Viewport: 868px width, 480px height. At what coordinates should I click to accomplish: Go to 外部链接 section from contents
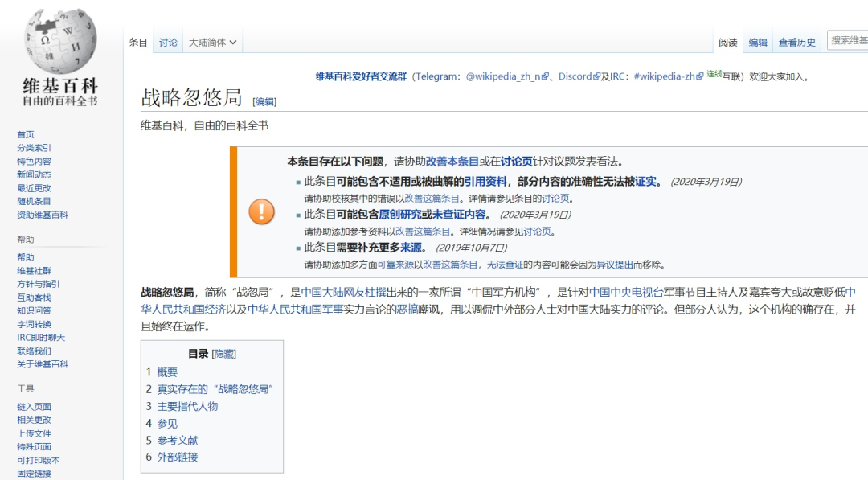[177, 457]
